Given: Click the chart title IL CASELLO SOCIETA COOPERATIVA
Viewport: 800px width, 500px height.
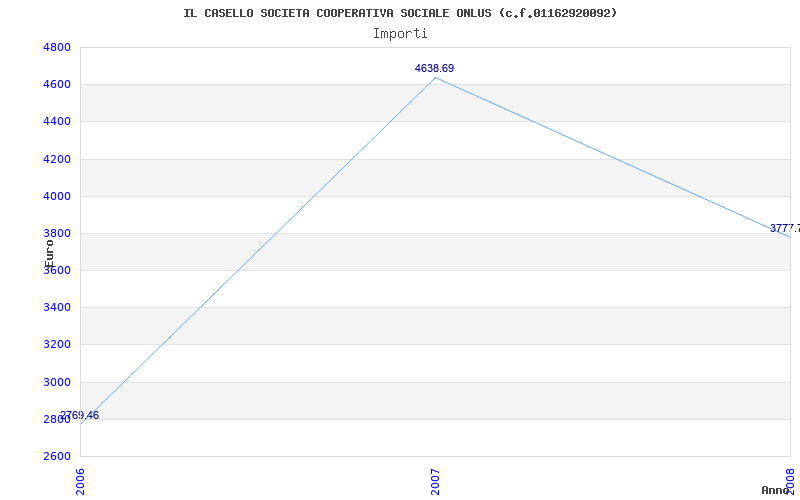Looking at the screenshot, I should pyautogui.click(x=400, y=13).
